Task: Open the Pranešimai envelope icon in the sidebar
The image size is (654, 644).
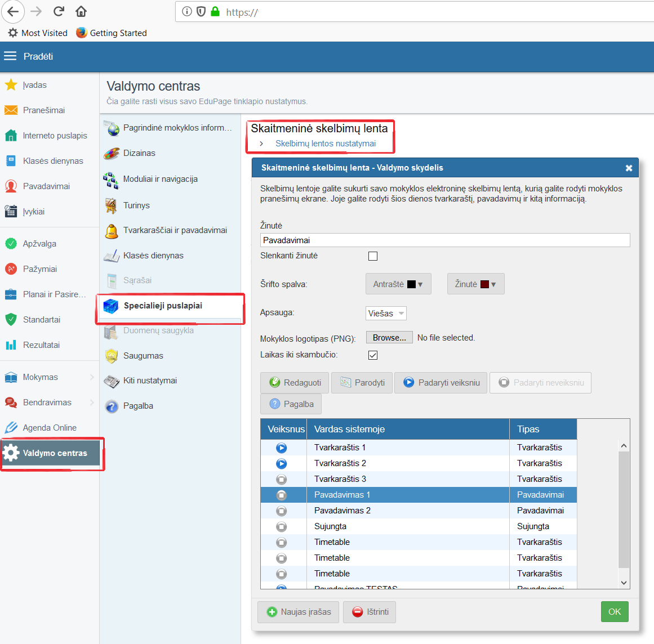Action: pos(11,110)
